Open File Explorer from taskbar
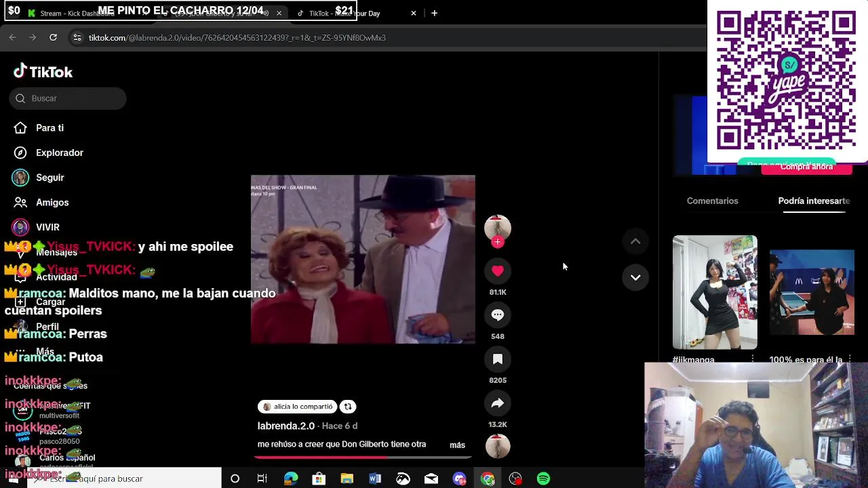Viewport: 868px width, 488px height. [347, 479]
